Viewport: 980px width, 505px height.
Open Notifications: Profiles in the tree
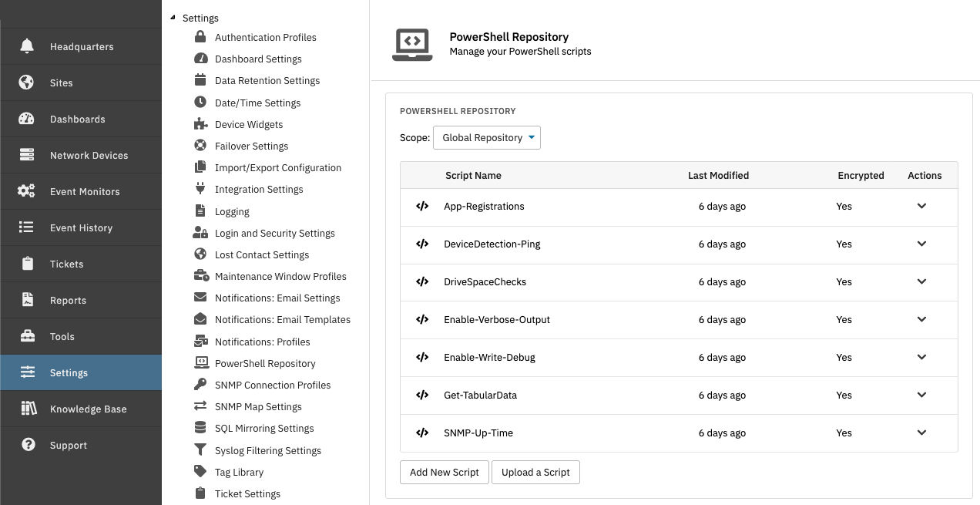(x=263, y=342)
